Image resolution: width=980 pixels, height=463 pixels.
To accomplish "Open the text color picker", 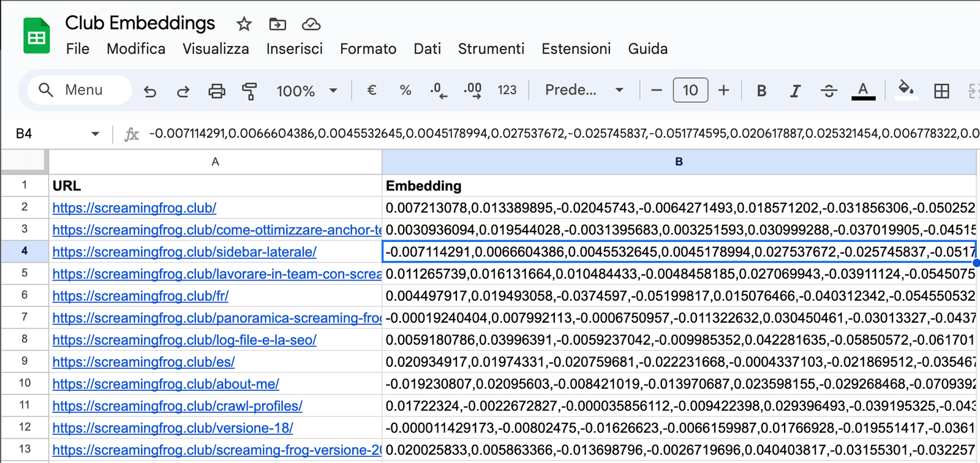I will (863, 91).
